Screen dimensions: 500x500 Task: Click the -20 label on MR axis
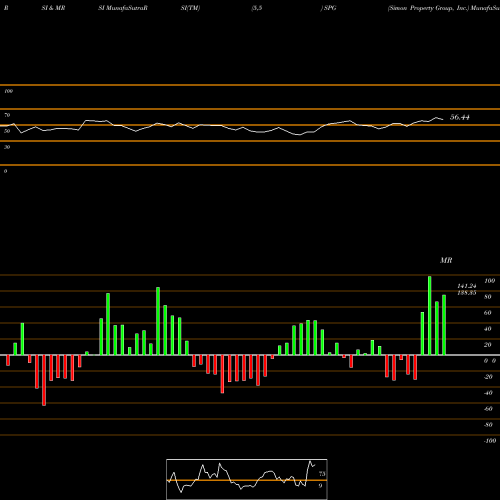point(488,377)
